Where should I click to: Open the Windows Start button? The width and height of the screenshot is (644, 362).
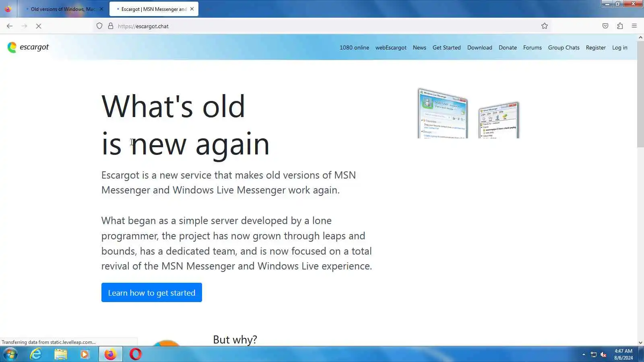coord(10,354)
